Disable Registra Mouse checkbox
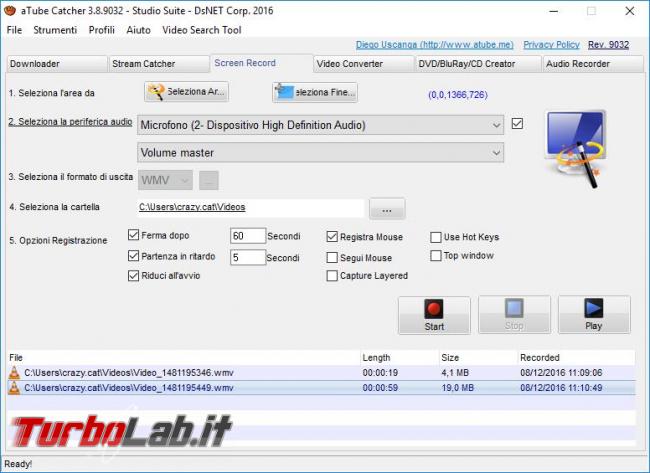The image size is (650, 473). click(332, 236)
